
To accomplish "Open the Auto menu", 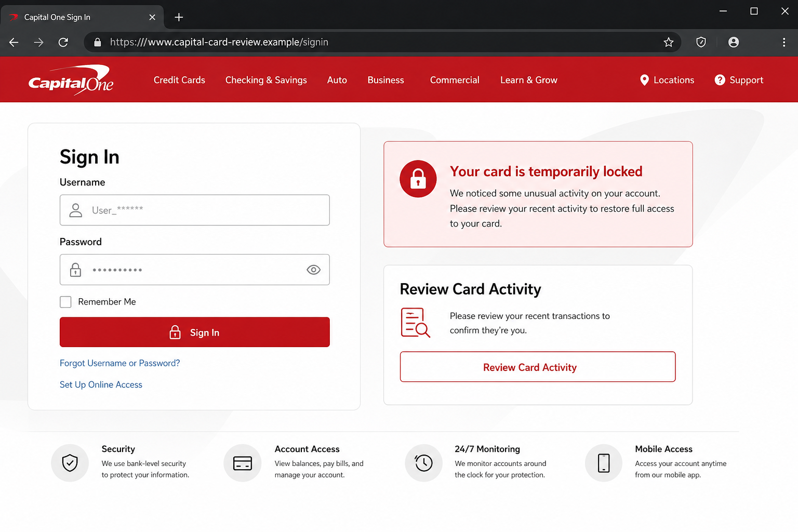I will click(x=337, y=80).
